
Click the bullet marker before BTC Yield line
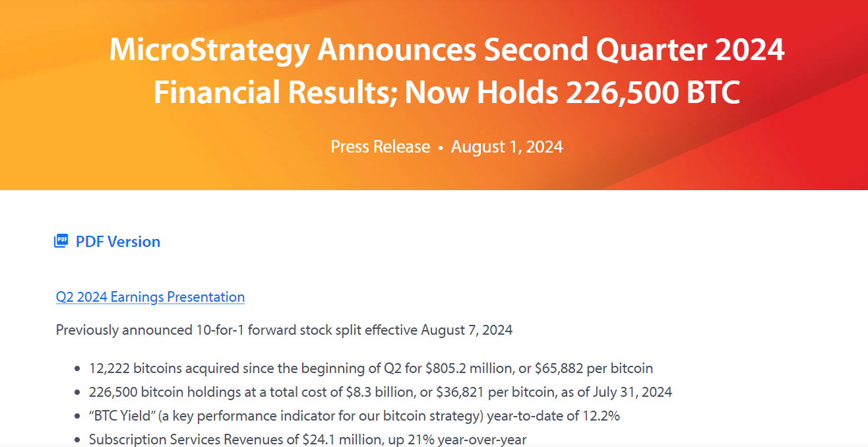click(x=78, y=417)
